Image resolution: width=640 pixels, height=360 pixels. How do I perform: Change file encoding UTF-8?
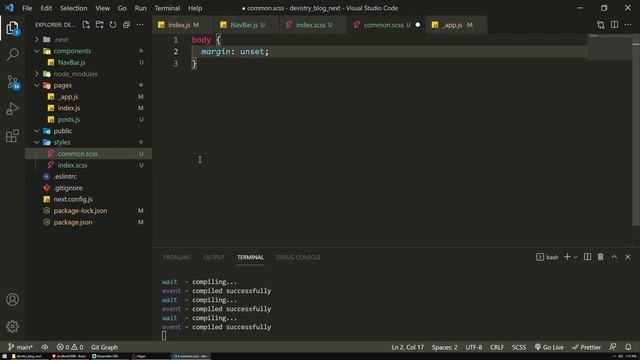pos(474,347)
